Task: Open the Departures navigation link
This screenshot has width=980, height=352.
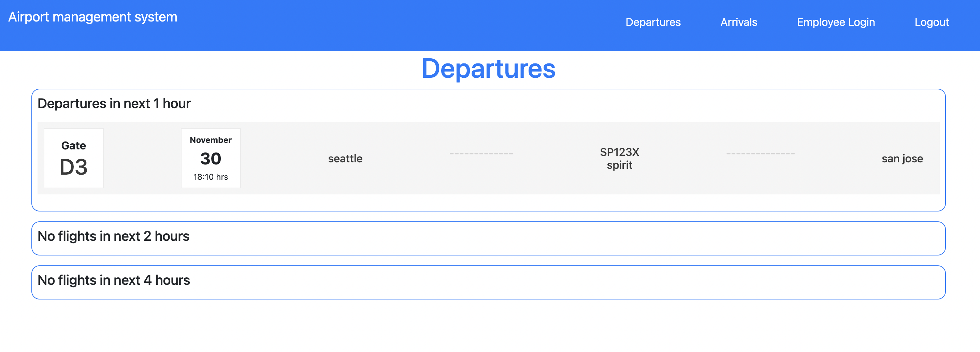Action: 653,23
